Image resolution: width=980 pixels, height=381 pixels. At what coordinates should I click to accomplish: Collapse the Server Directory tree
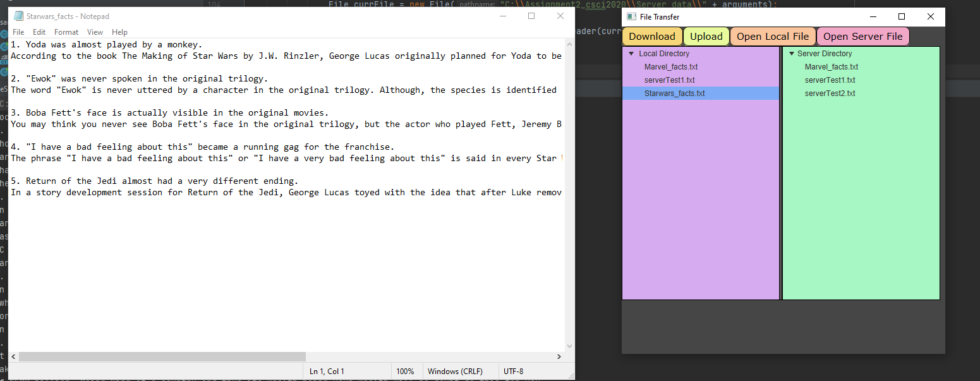tap(791, 54)
